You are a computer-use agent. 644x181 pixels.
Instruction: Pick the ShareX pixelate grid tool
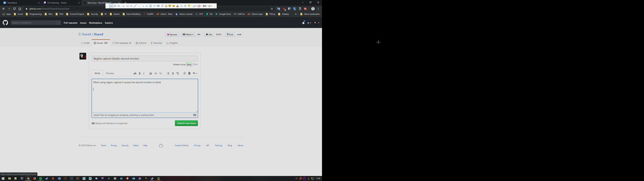tap(185, 6)
